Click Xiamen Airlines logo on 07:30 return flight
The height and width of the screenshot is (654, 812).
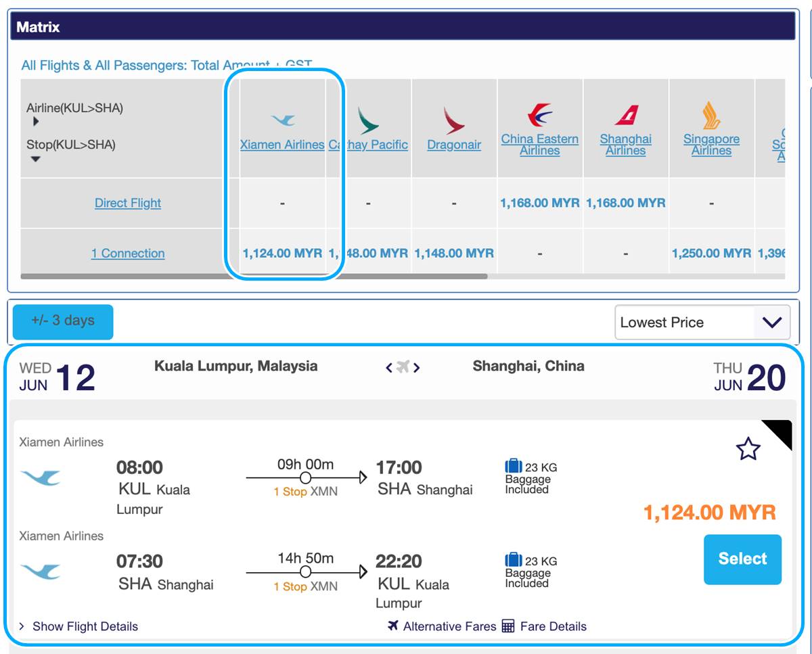pos(41,571)
